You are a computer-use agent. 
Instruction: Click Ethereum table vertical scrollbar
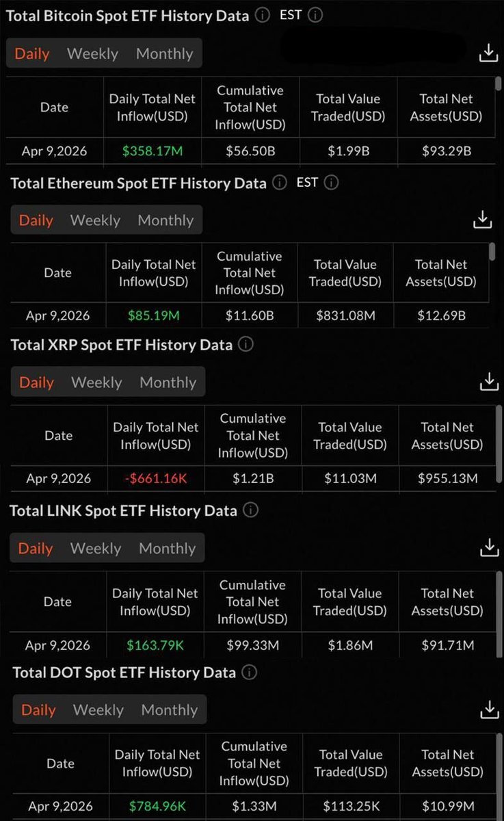[x=492, y=251]
